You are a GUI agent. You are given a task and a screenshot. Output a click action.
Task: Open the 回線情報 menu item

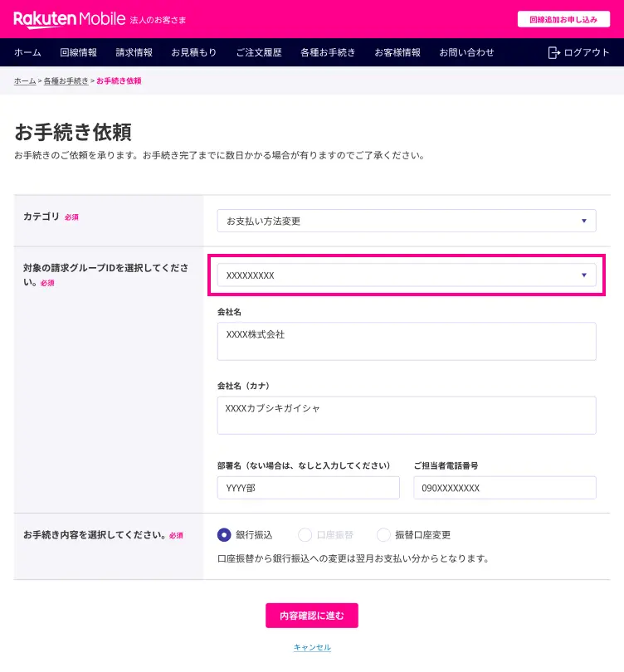79,52
